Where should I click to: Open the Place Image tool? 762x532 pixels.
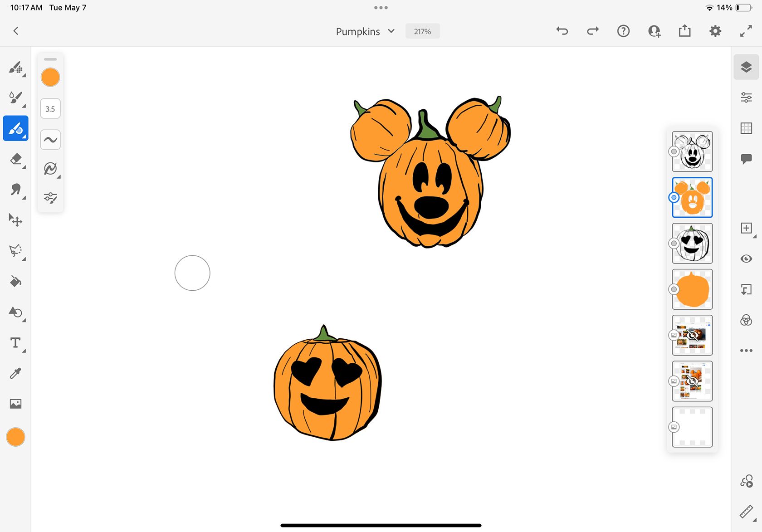pos(15,404)
